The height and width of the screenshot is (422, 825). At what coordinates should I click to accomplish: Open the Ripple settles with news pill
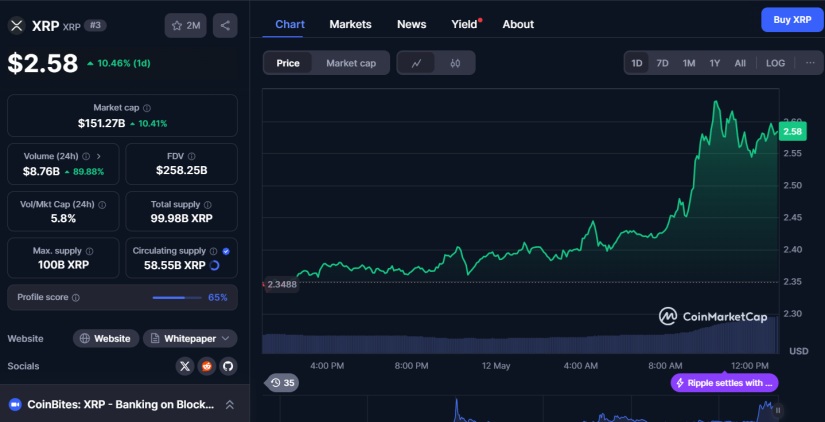tap(725, 383)
